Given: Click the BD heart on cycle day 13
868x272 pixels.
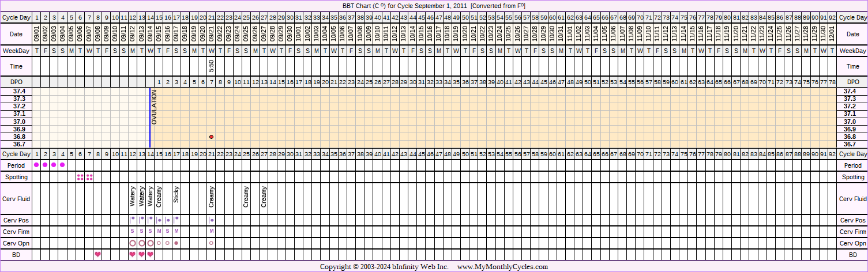Looking at the screenshot, I should pyautogui.click(x=141, y=254).
